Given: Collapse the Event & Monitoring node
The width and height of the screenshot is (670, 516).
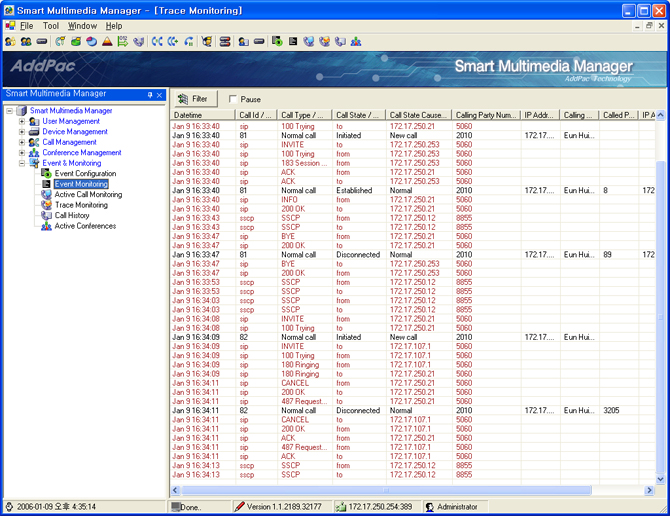Looking at the screenshot, I should pyautogui.click(x=22, y=163).
